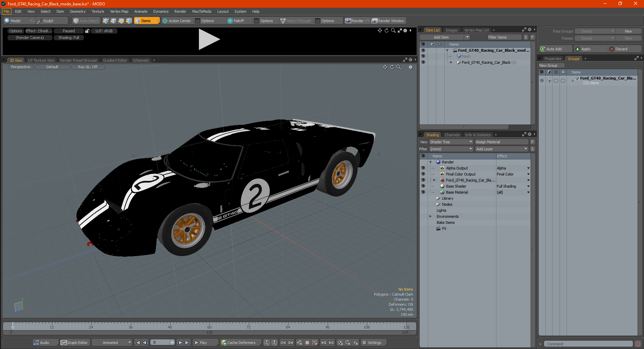The width and height of the screenshot is (644, 349).
Task: Open Full Shading effect dropdown arrow
Action: pos(528,186)
